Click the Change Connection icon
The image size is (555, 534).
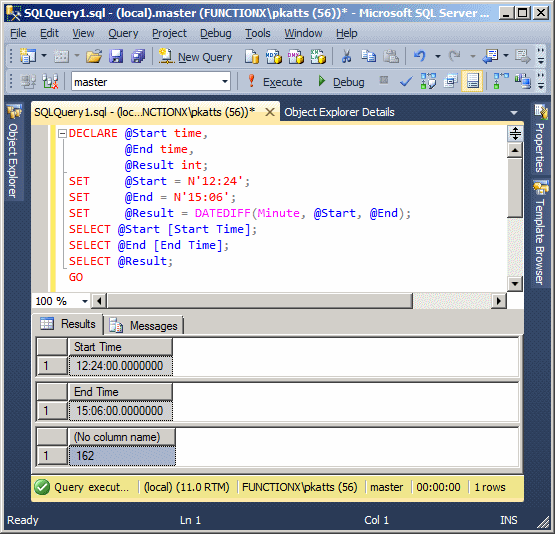point(50,82)
